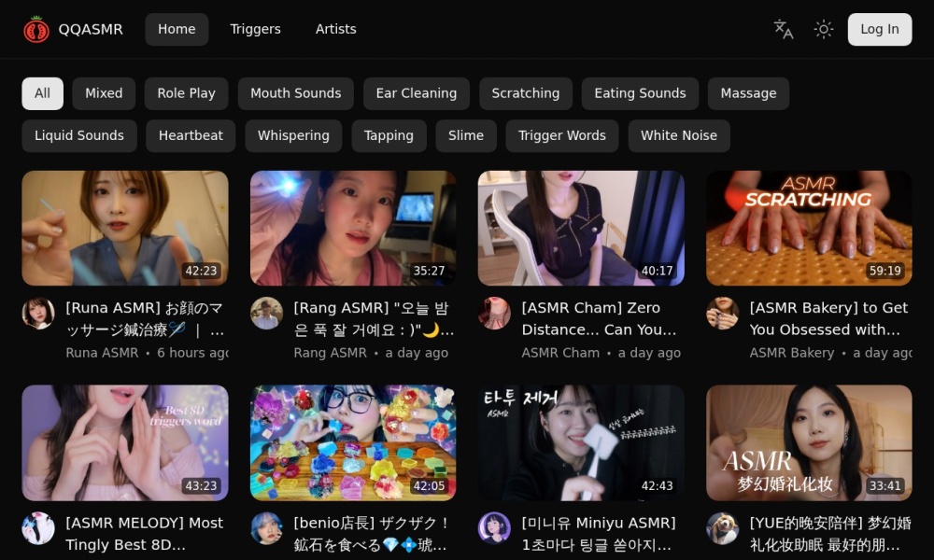Click the QQASMR strawberry logo icon

click(36, 29)
